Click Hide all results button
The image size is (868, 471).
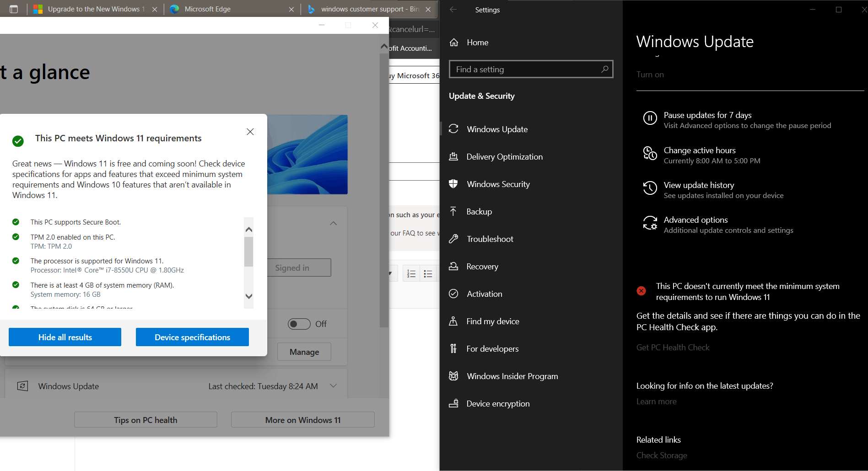(x=65, y=337)
